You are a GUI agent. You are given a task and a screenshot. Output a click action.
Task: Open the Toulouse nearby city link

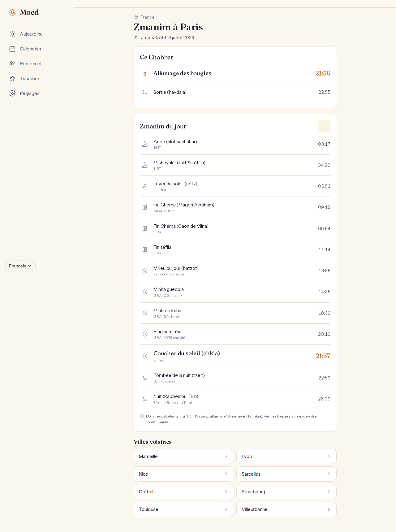pyautogui.click(x=184, y=509)
